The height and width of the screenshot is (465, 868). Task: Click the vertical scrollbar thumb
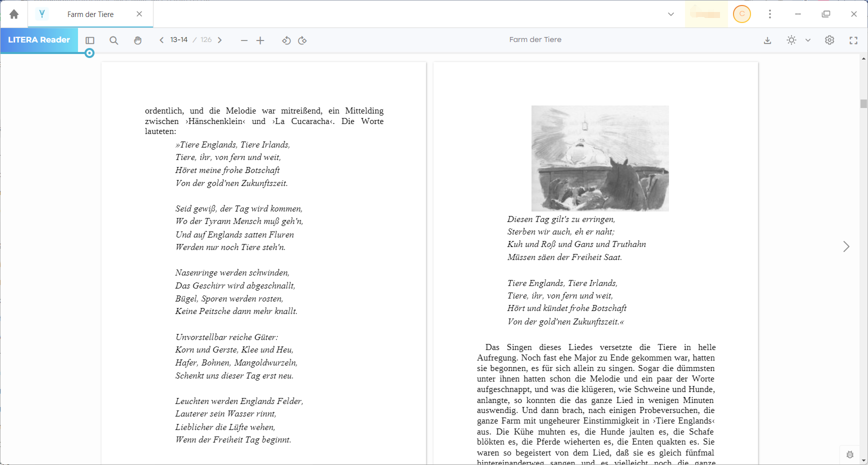click(863, 103)
